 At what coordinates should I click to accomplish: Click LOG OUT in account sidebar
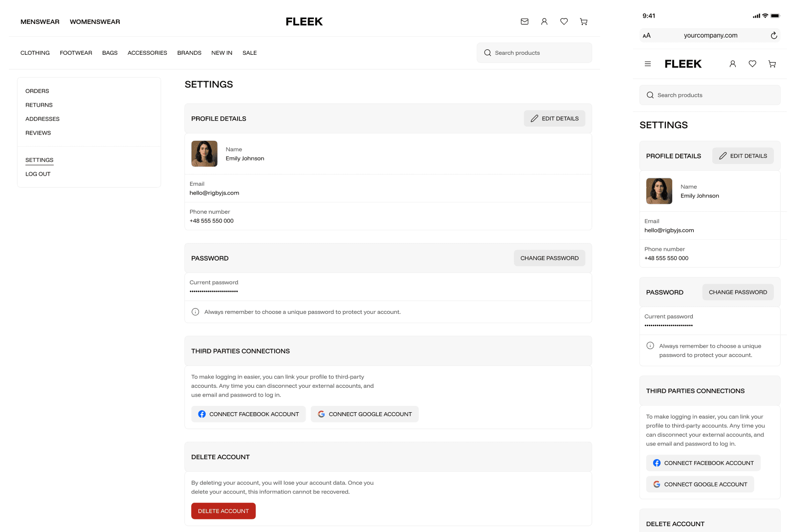coord(38,174)
